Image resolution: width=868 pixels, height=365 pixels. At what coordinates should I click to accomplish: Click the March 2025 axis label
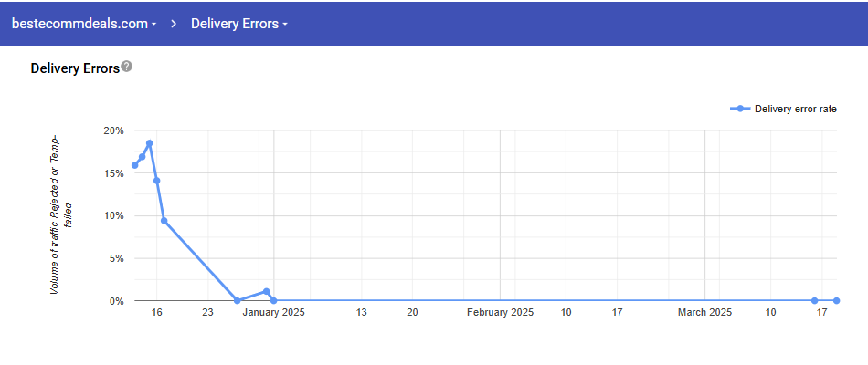point(704,312)
